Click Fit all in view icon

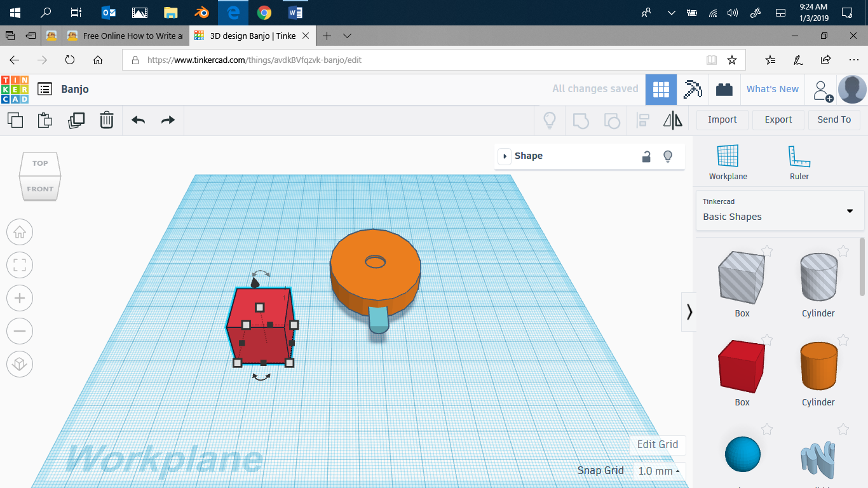click(x=20, y=265)
